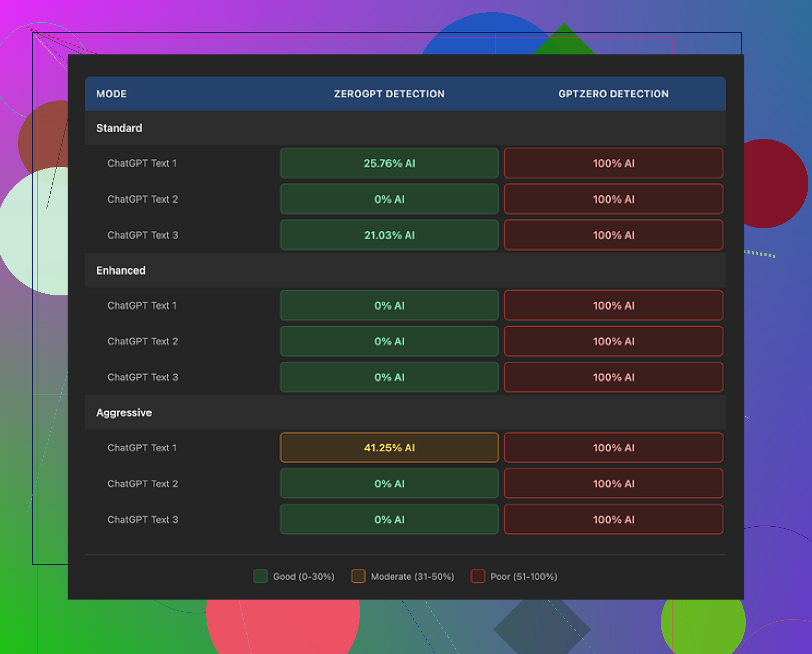Click Standard ChatGPT Text 2 ZeroGPT 0% cell

coord(389,199)
